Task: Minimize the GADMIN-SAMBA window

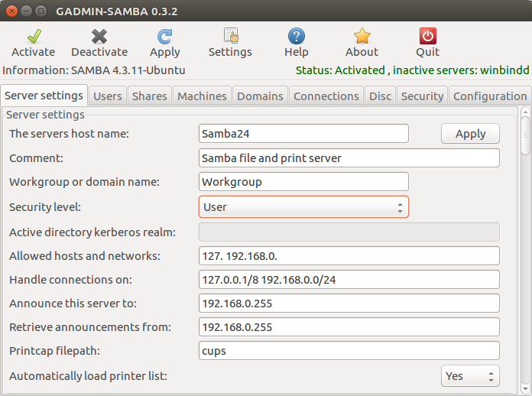Action: tap(26, 11)
